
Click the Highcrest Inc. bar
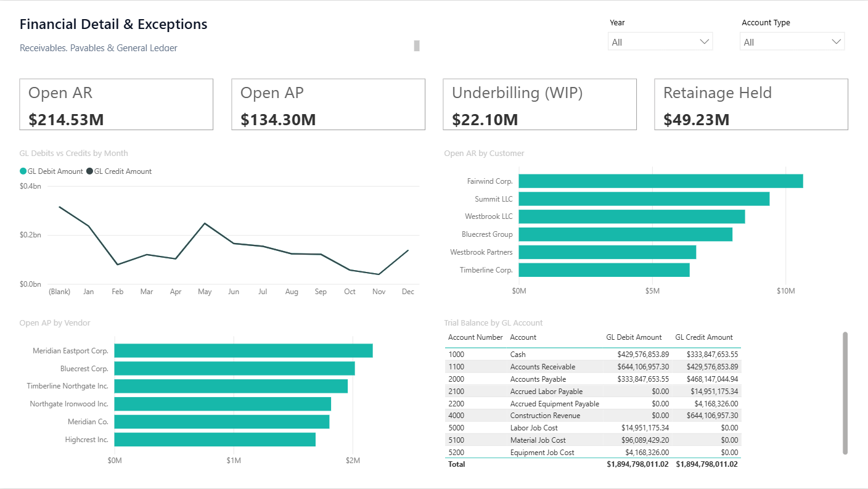215,440
